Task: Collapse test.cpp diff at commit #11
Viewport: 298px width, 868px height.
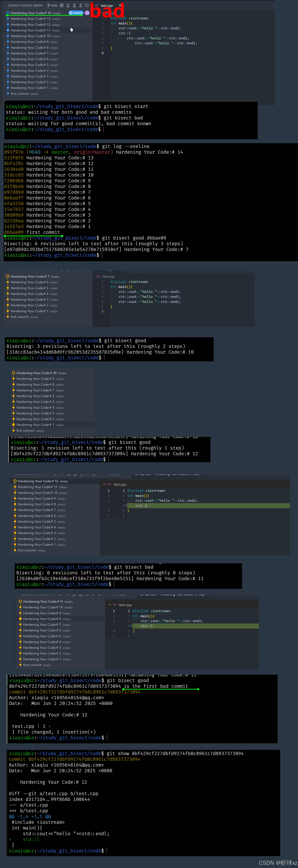Action: pyautogui.click(x=110, y=604)
